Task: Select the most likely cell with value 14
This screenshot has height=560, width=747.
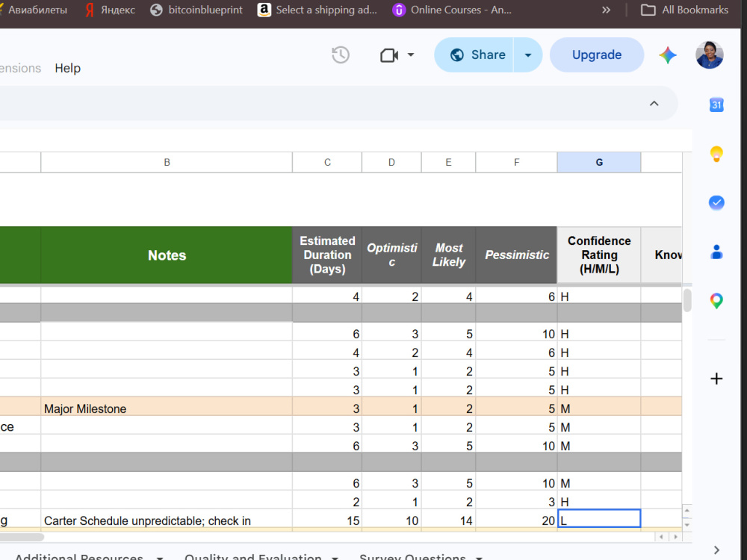Action: [448, 520]
